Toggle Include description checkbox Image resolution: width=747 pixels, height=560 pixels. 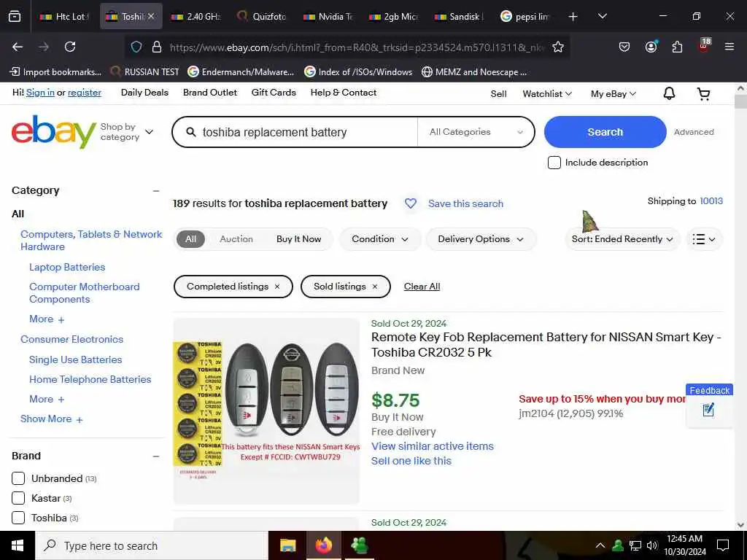(554, 163)
